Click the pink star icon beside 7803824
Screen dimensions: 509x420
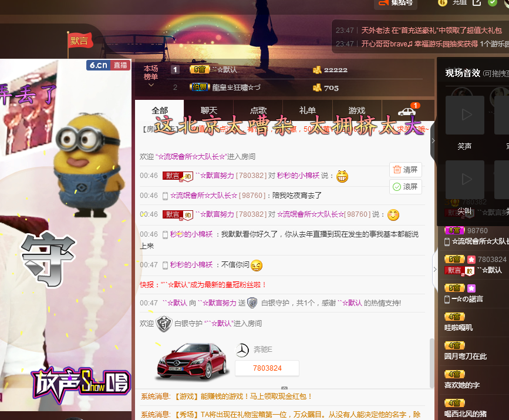[x=471, y=260]
